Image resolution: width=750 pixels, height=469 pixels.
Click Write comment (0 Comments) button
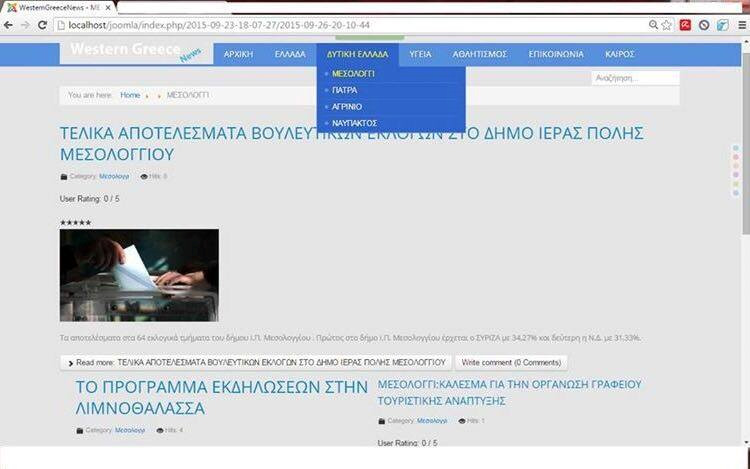pyautogui.click(x=511, y=362)
